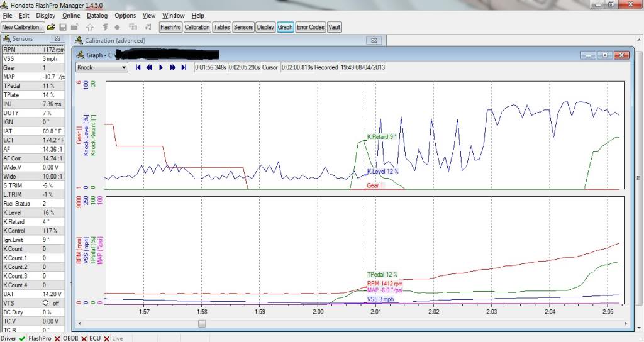Toggle the Graph window button
This screenshot has width=644, height=342.
(x=285, y=27)
